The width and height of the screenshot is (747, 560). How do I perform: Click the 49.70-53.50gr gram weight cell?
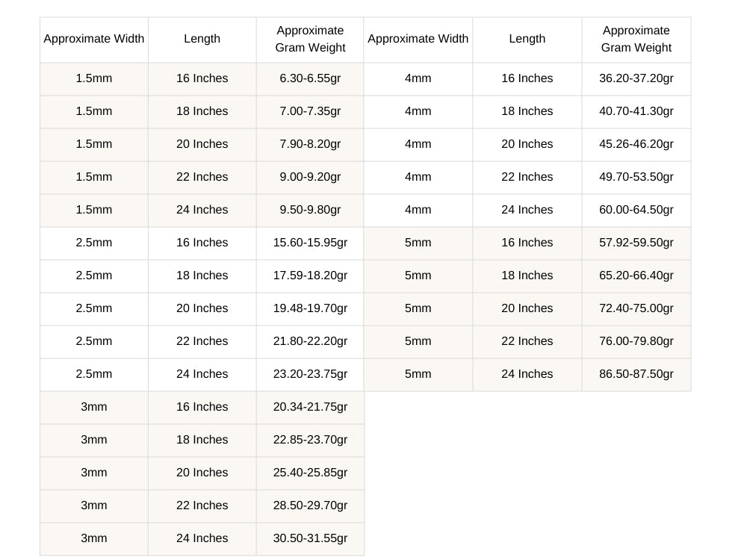636,177
